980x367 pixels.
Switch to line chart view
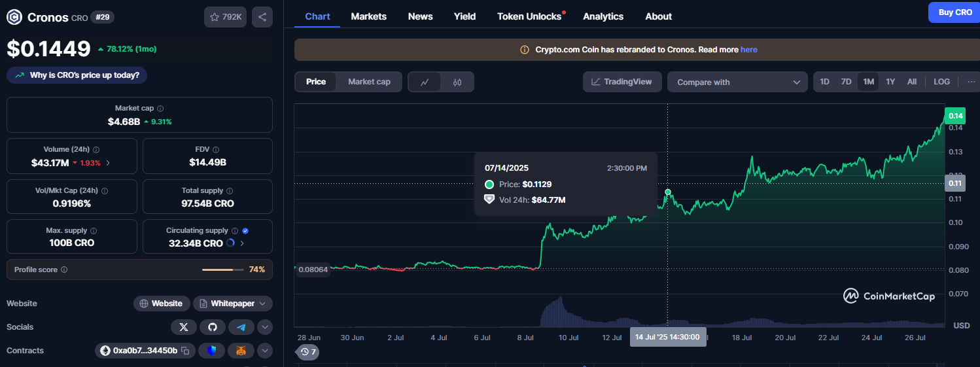[x=425, y=82]
